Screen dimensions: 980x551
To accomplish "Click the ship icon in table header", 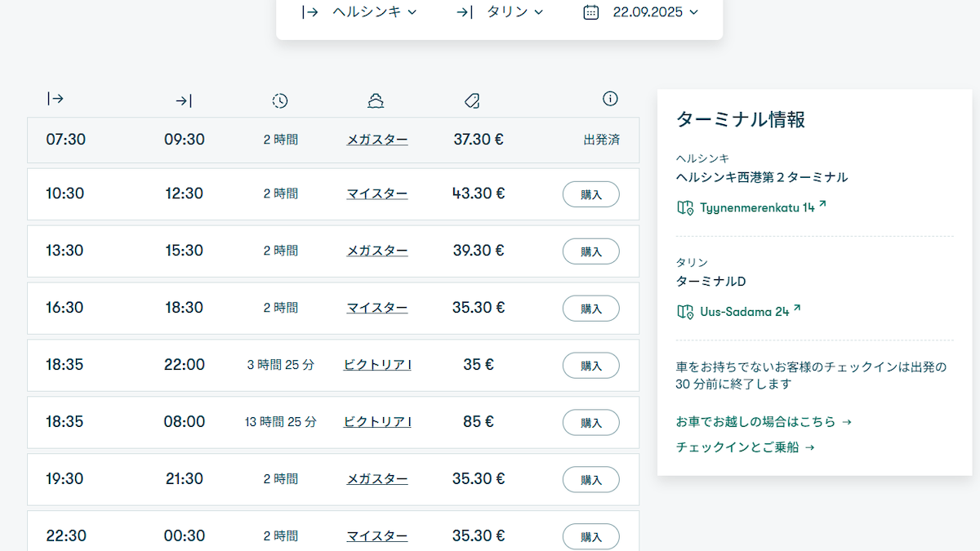I will (376, 101).
